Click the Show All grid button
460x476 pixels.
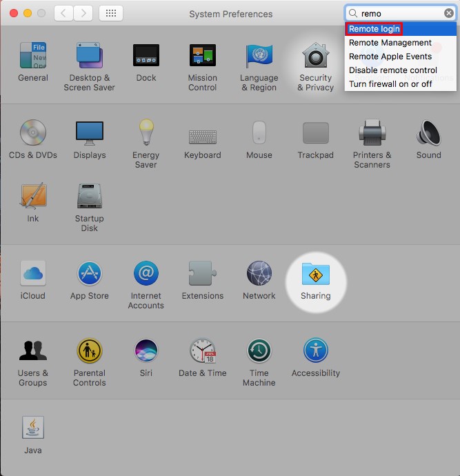pyautogui.click(x=111, y=13)
